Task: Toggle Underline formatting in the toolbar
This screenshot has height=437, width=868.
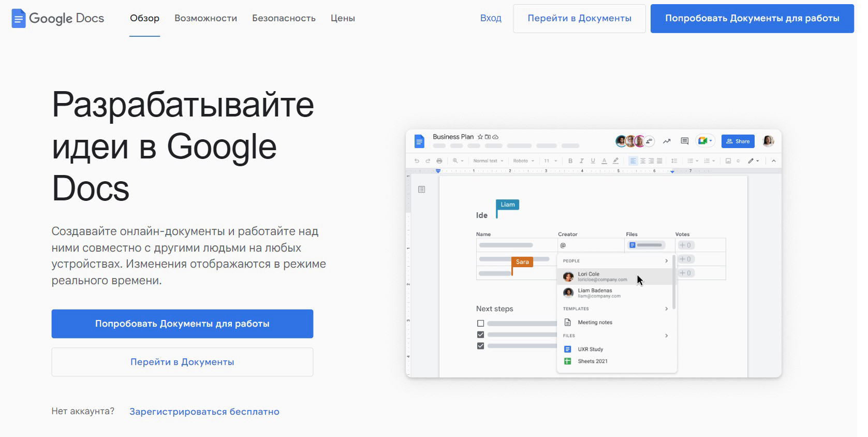Action: [593, 161]
